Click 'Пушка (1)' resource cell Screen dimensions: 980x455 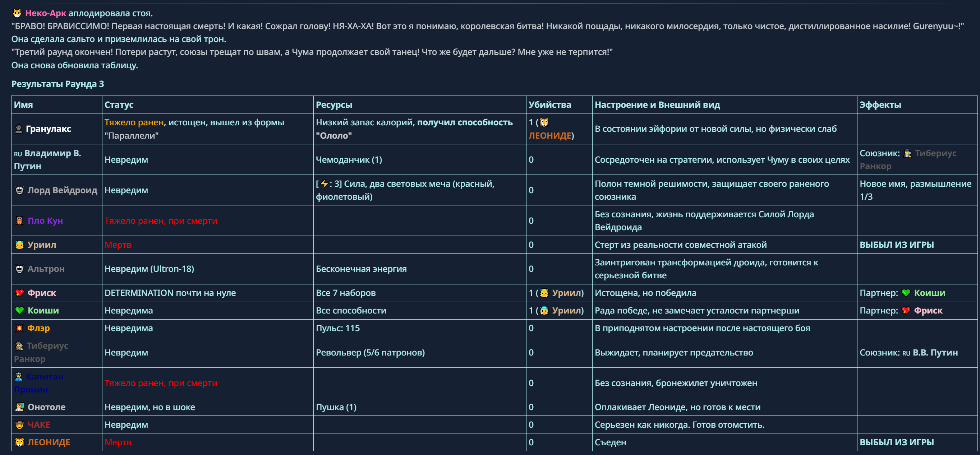tap(336, 407)
